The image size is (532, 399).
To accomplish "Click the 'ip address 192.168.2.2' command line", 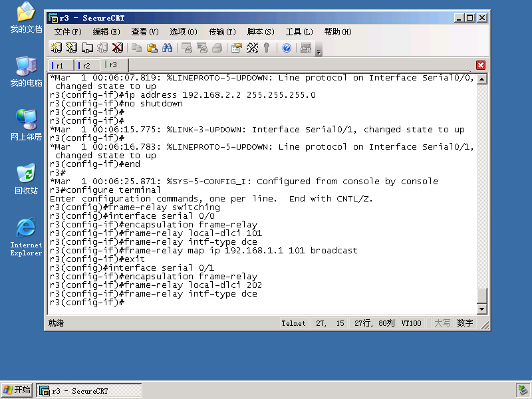I will pos(182,95).
